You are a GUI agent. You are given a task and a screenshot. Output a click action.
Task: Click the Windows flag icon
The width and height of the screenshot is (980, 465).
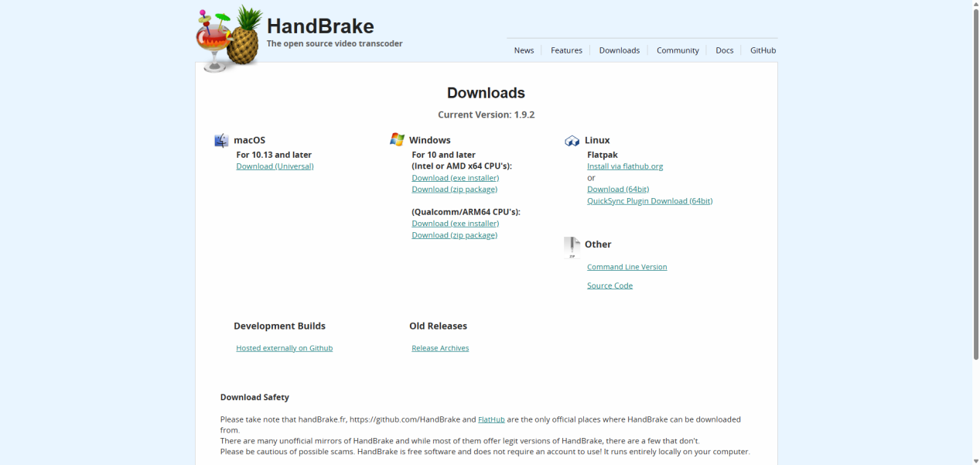[397, 140]
